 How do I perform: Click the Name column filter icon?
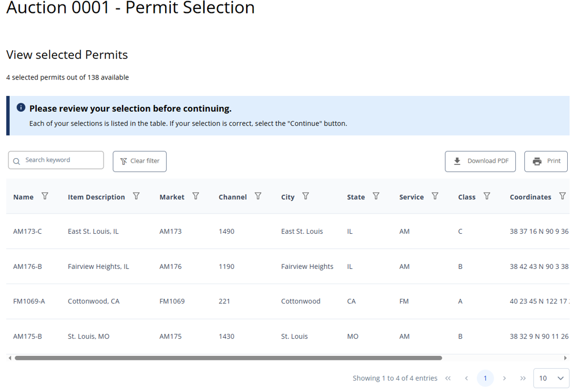click(45, 197)
